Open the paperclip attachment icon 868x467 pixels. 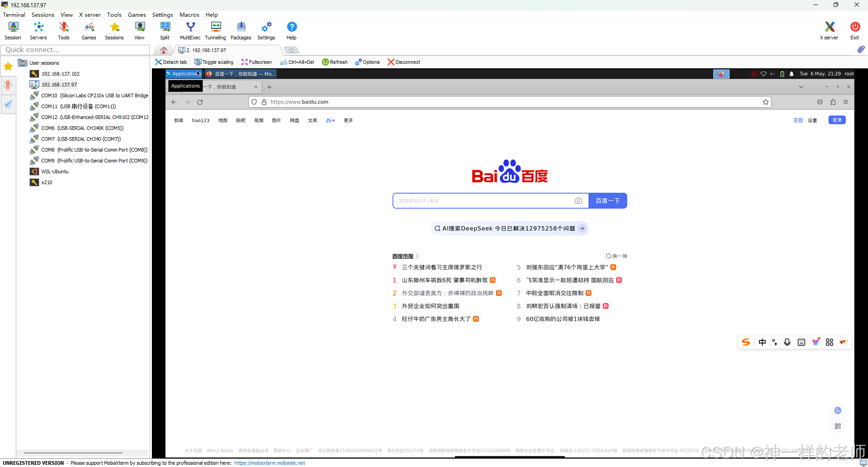(861, 49)
